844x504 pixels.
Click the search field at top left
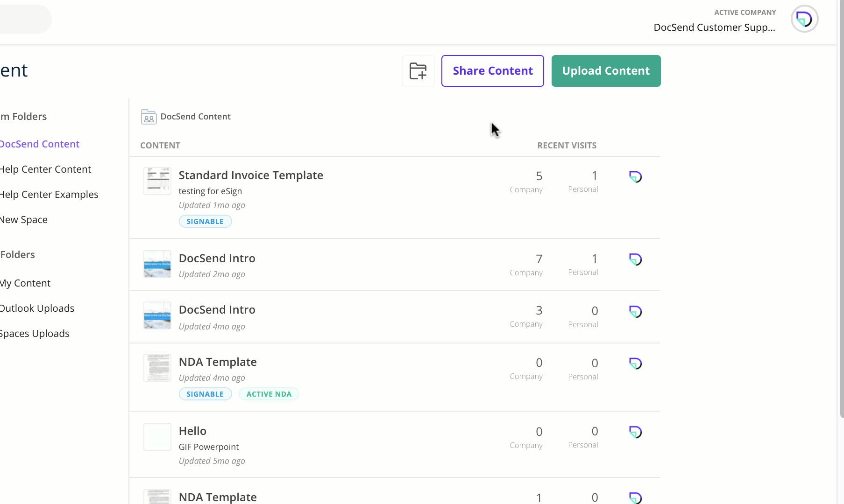[26, 19]
